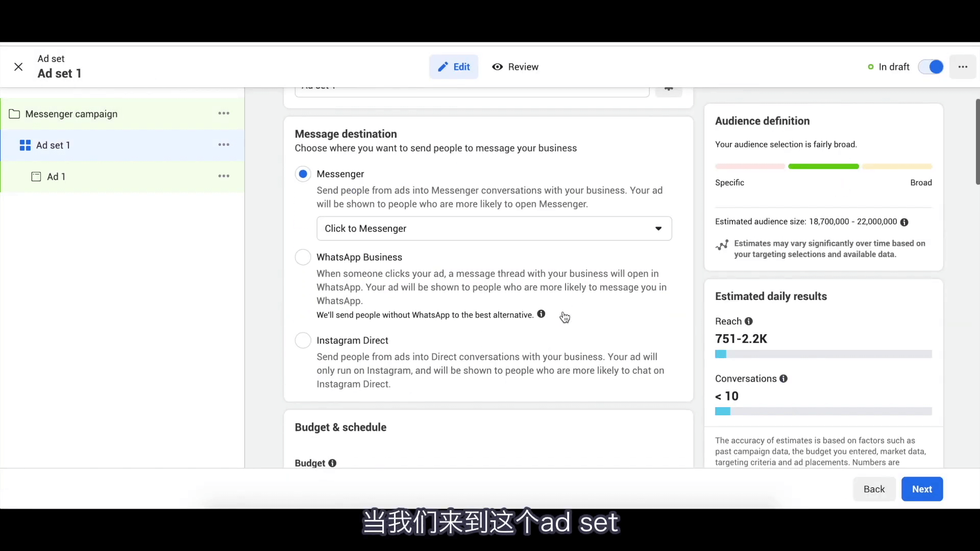The image size is (980, 551).
Task: Click the Ad set 1 grid icon
Action: pos(25,145)
